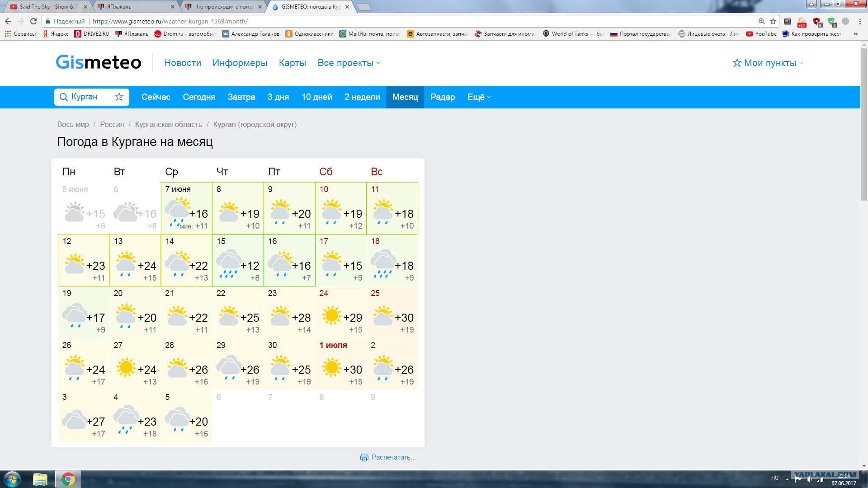
Task: Switch to the 10 дней tab
Action: 317,97
